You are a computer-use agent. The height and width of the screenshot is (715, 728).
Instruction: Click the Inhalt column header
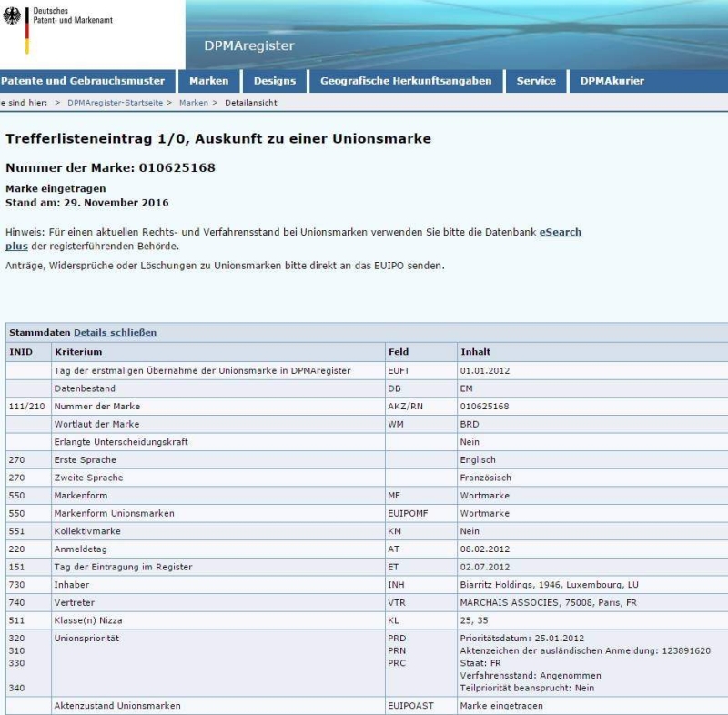[x=477, y=351]
